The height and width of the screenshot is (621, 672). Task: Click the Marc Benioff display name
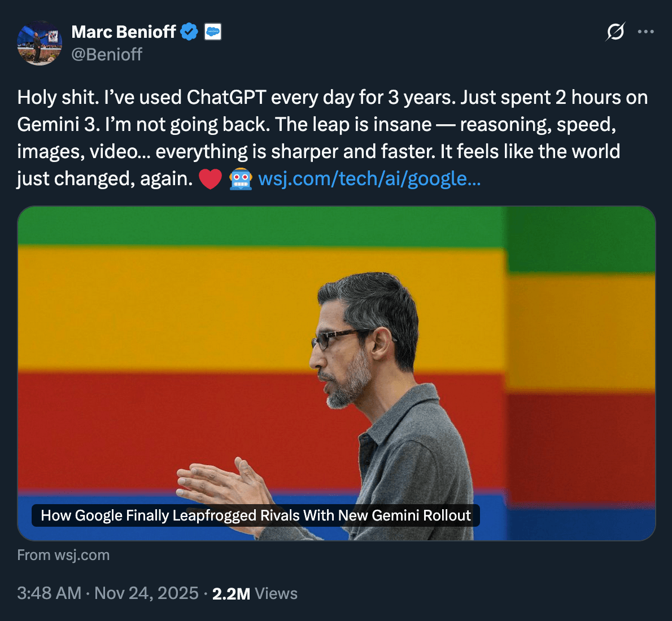(x=124, y=32)
